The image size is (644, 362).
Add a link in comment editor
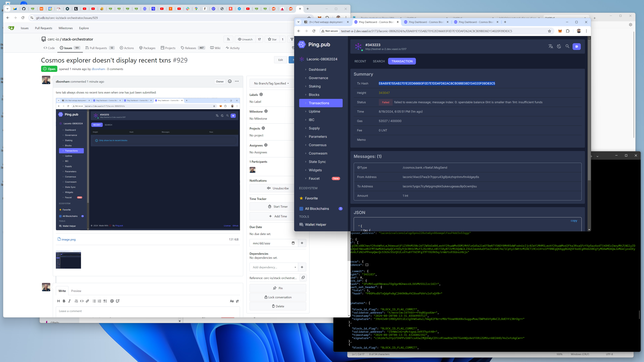click(87, 301)
